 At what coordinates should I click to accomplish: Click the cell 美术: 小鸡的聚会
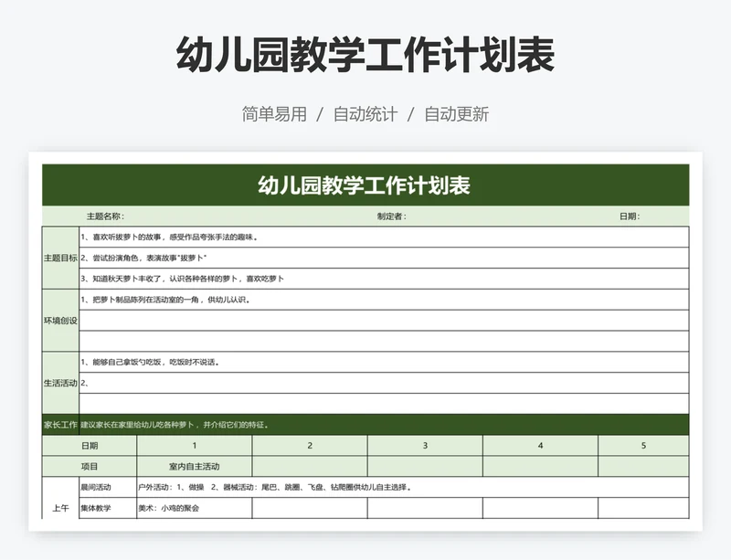[195, 508]
